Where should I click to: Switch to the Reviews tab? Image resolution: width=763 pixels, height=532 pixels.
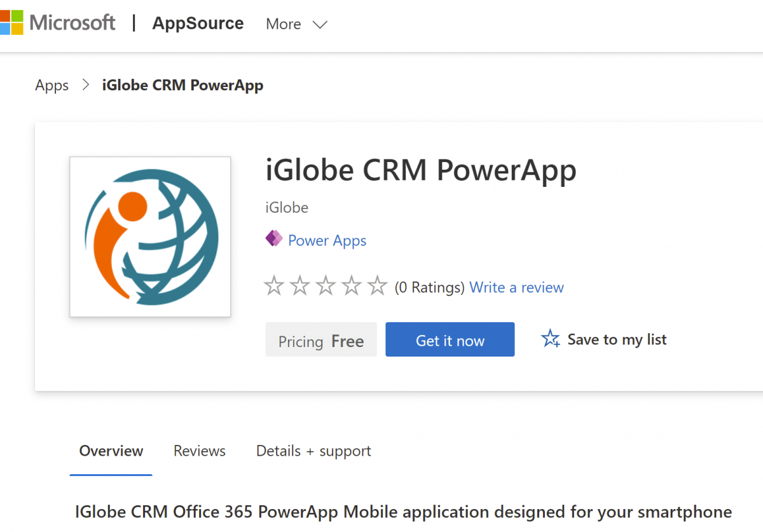point(200,451)
